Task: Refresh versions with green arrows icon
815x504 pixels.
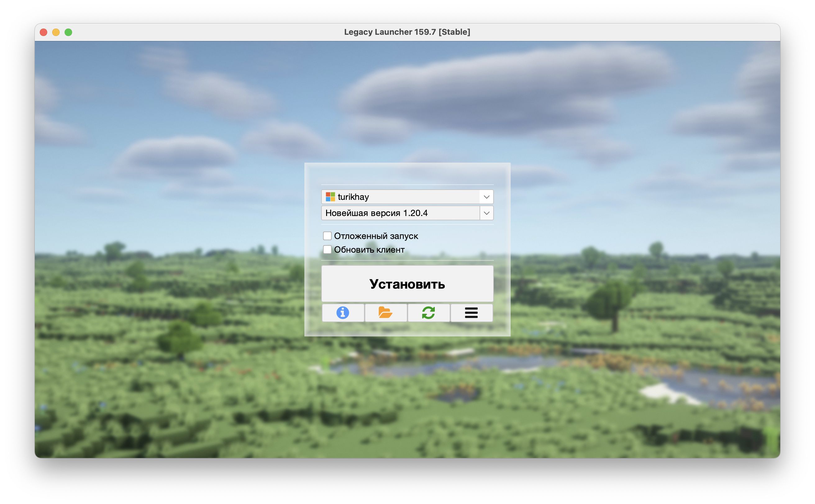Action: point(428,313)
